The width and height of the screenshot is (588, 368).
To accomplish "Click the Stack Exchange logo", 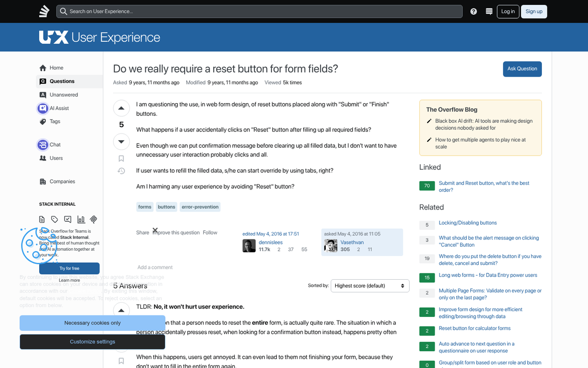I will pos(44,11).
